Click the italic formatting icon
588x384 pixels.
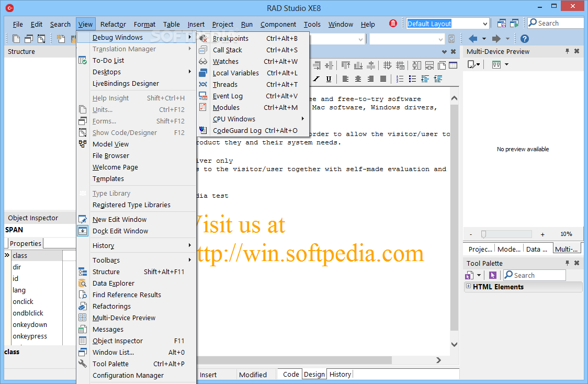tap(316, 79)
